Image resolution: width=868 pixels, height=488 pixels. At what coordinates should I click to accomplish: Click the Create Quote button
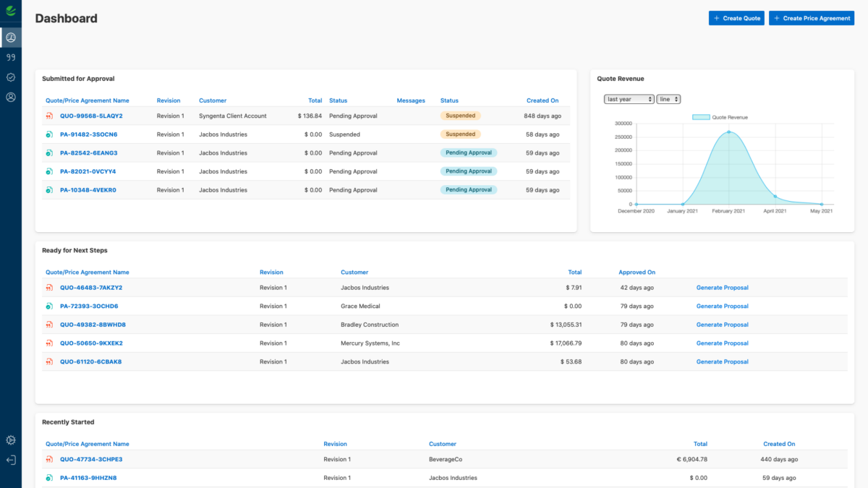[x=736, y=18]
